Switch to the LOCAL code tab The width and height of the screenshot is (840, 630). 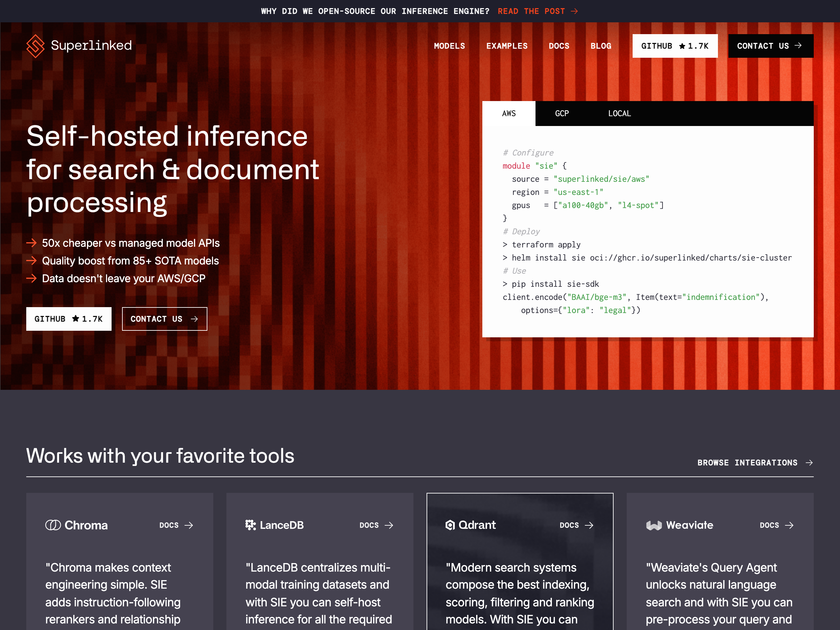point(619,114)
